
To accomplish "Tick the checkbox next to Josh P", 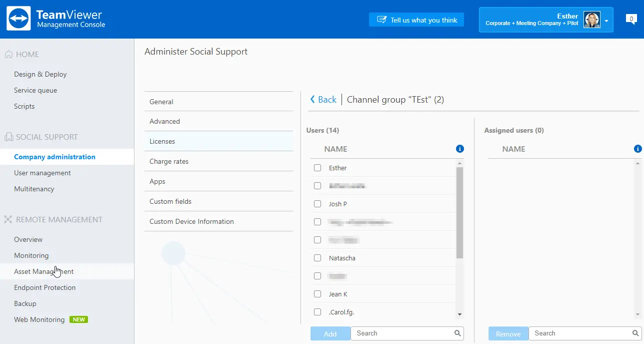I will tap(317, 204).
